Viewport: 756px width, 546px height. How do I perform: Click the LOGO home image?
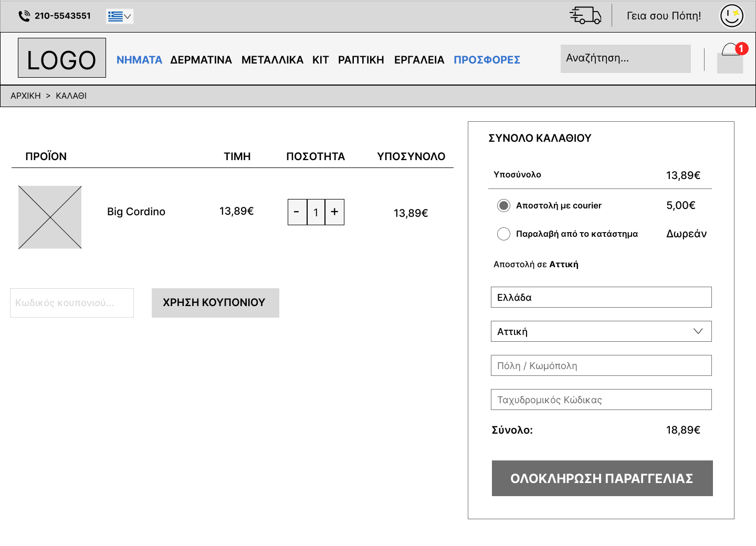pos(62,58)
